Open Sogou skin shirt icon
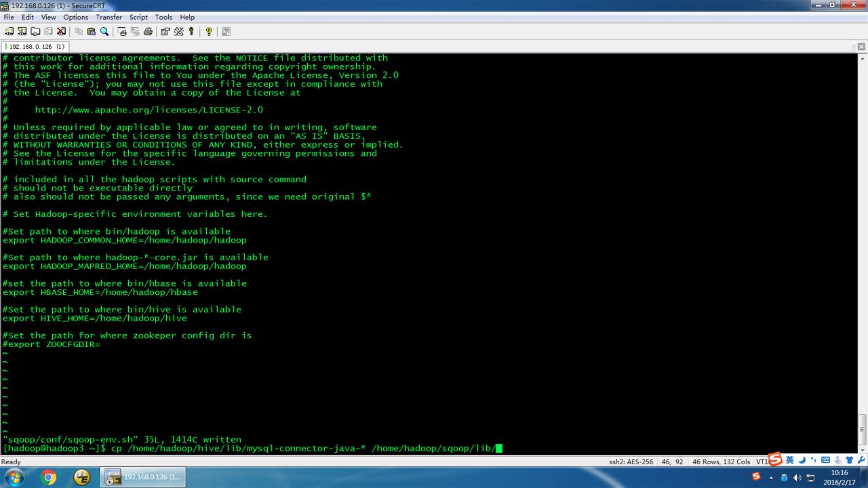 pos(850,460)
